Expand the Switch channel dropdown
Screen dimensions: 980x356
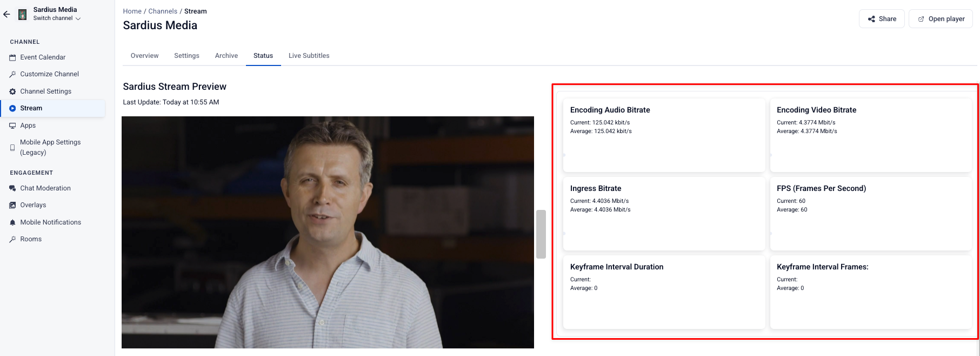(x=57, y=18)
